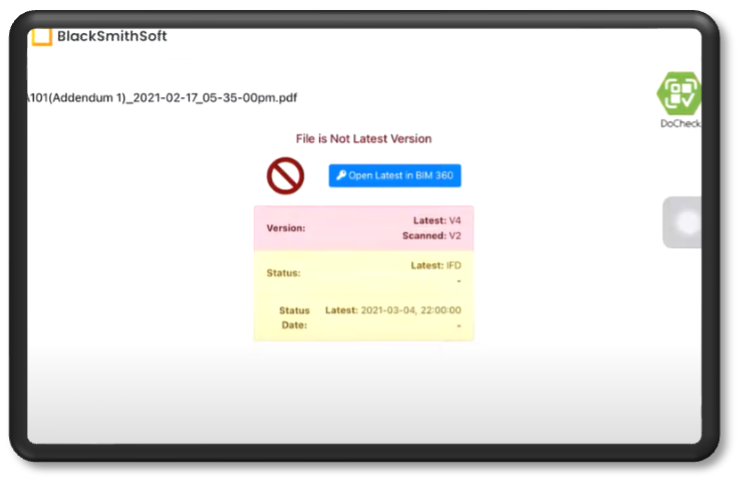Click 'File is Not Latest Version' message
Image resolution: width=745 pixels, height=485 pixels.
point(363,139)
